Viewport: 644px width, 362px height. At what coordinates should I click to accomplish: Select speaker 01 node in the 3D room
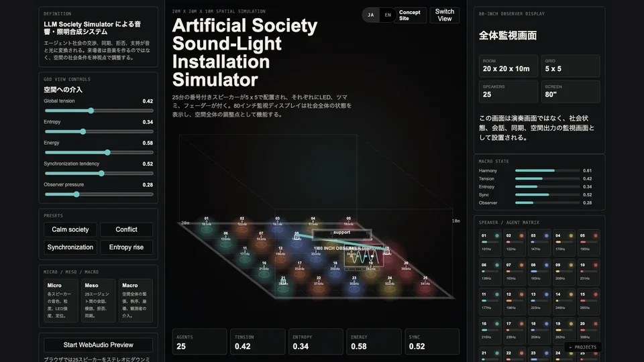[206, 226]
